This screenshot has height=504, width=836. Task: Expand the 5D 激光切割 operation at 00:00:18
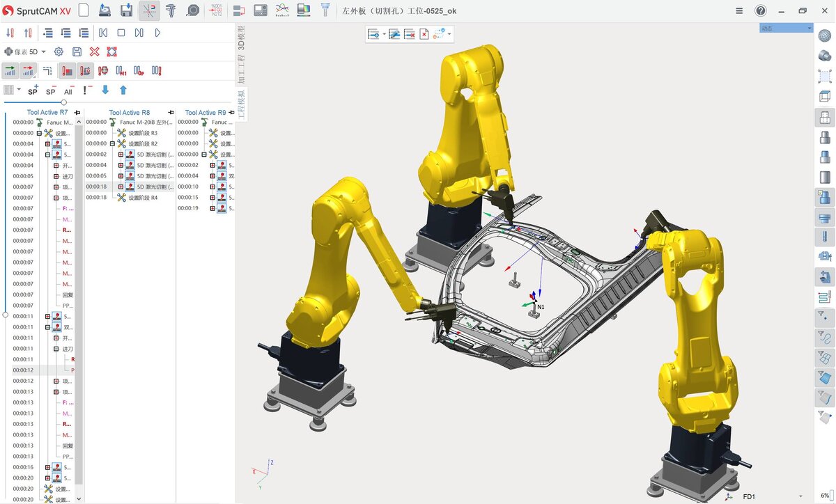point(121,187)
